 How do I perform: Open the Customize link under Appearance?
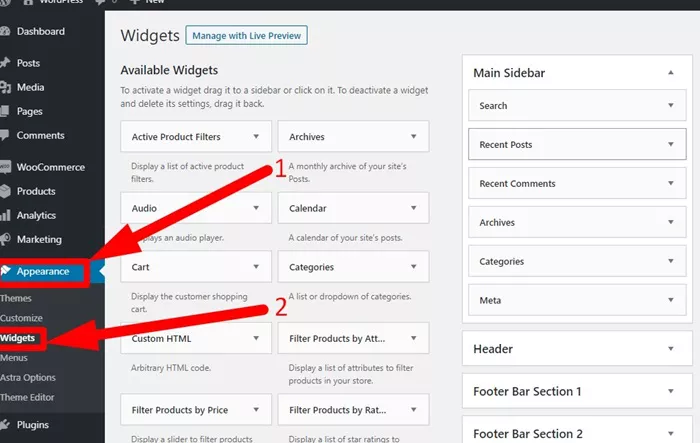pyautogui.click(x=21, y=318)
